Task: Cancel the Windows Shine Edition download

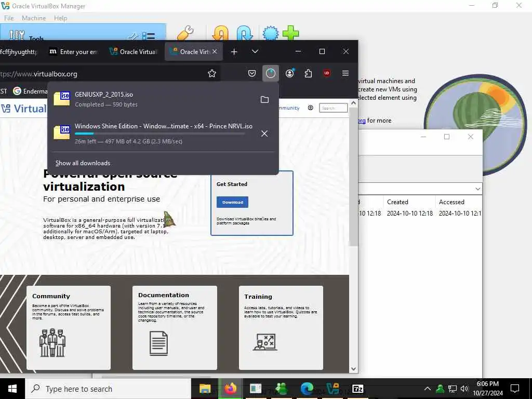Action: pyautogui.click(x=264, y=134)
